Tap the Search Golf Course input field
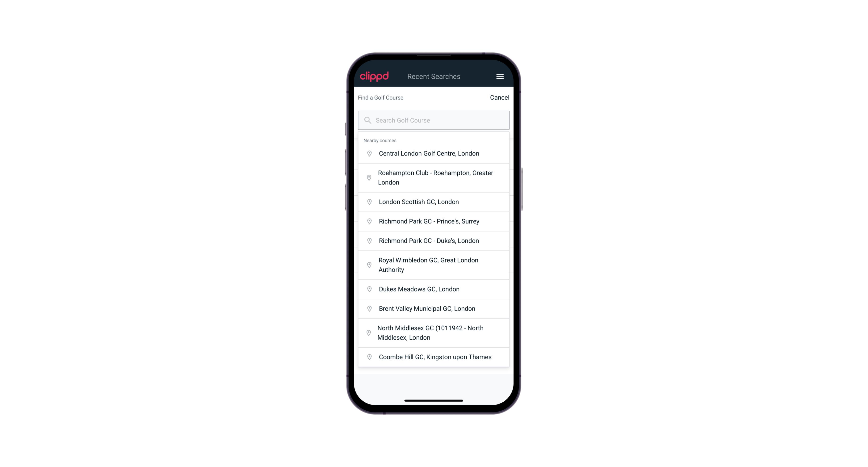This screenshot has width=868, height=467. tap(434, 120)
